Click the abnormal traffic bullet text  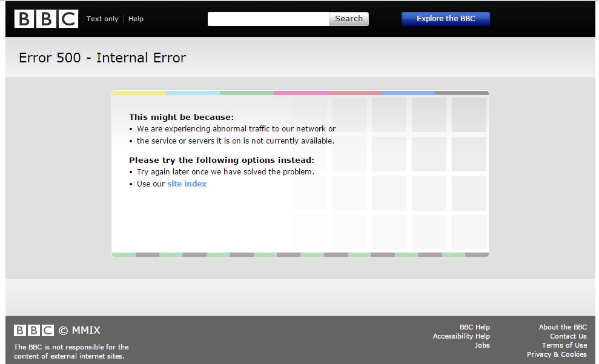coord(236,129)
